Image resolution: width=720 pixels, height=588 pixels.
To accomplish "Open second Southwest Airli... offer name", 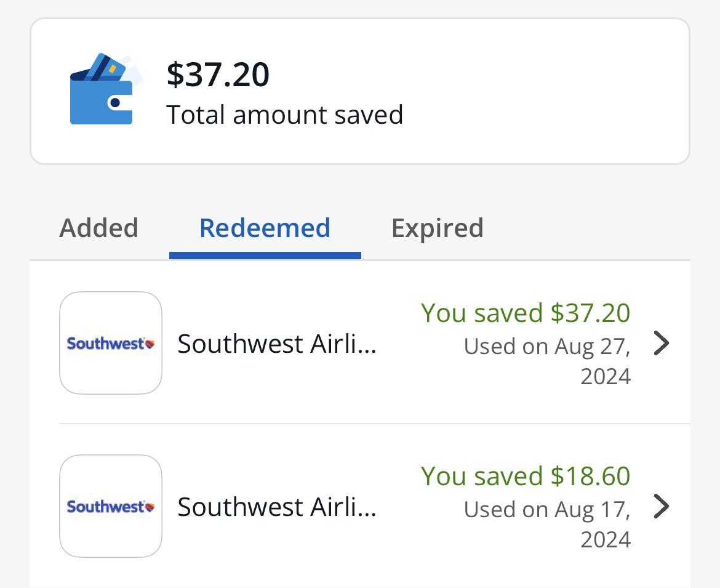I will tap(277, 507).
